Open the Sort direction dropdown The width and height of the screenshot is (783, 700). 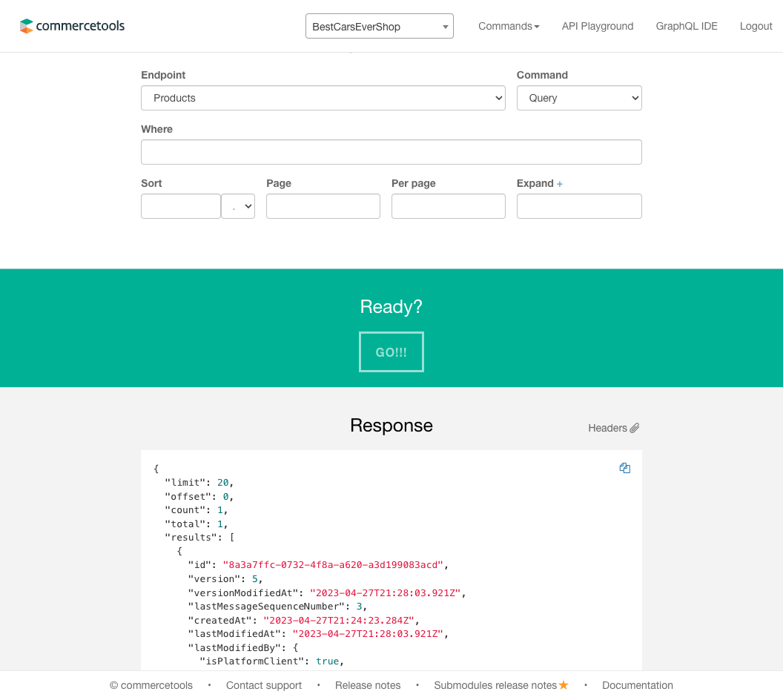click(x=238, y=206)
